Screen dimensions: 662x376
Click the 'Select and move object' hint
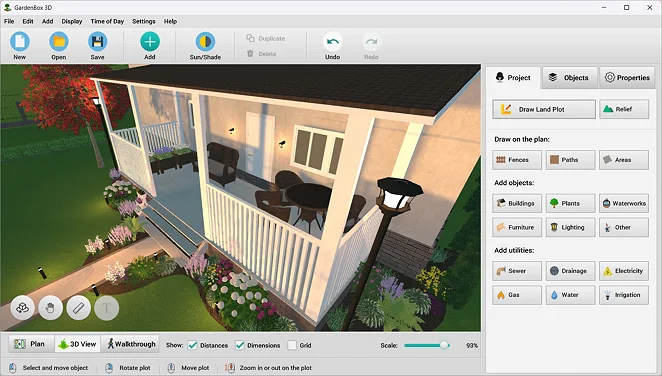click(55, 368)
